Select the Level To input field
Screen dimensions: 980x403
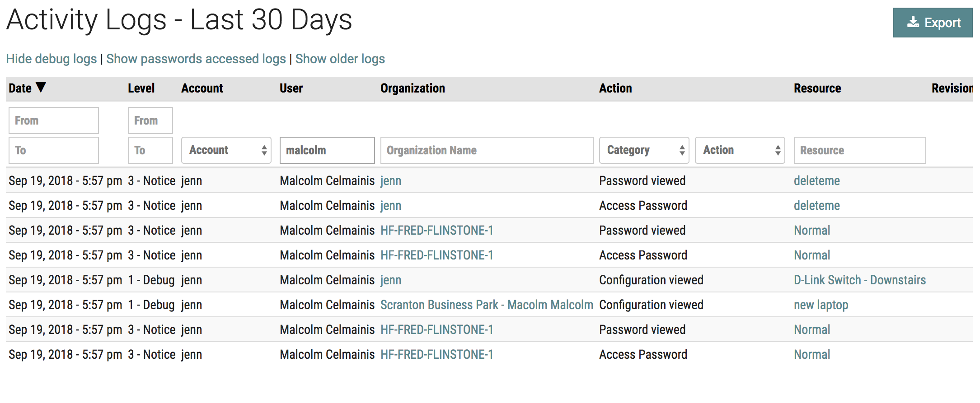coord(150,150)
